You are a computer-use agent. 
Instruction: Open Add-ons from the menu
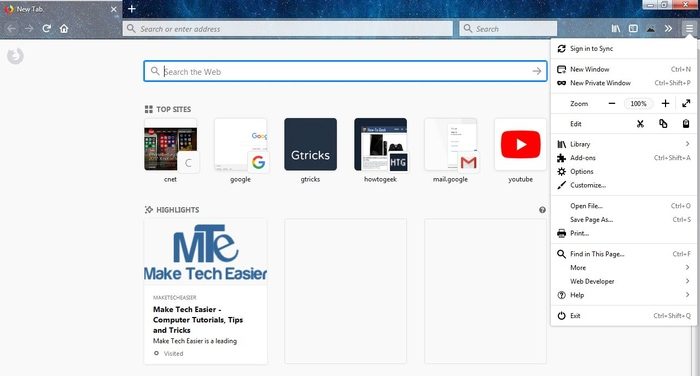click(624, 158)
